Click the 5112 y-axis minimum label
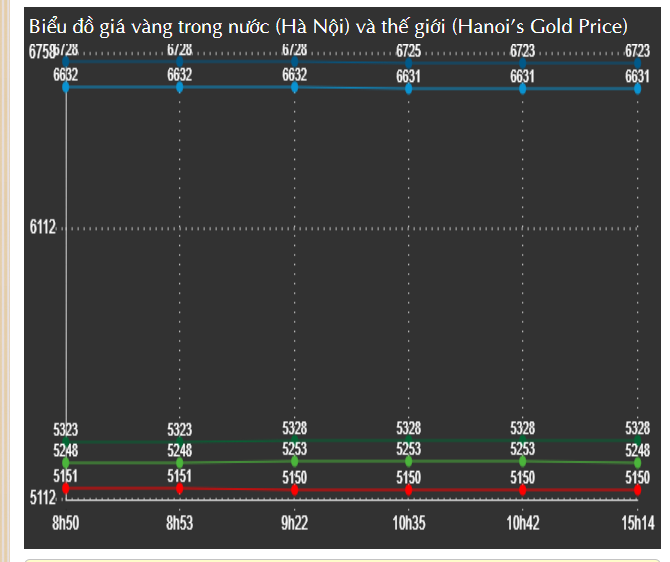 click(x=42, y=497)
